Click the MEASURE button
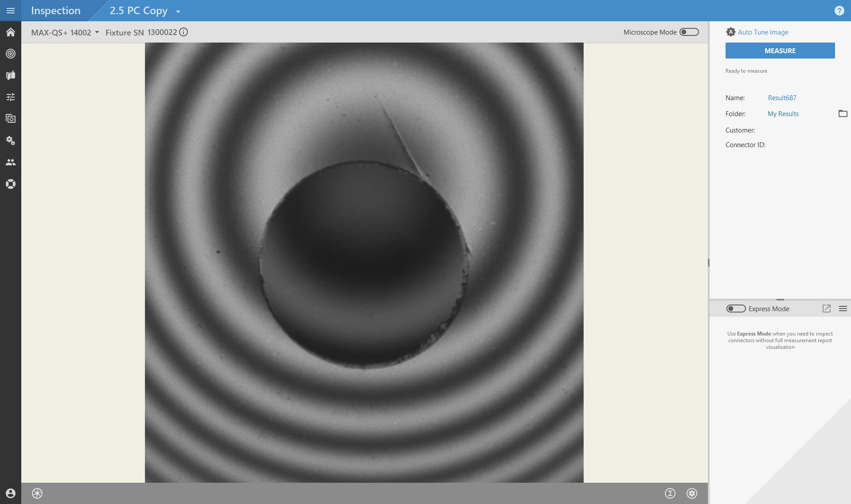The width and height of the screenshot is (851, 504). pyautogui.click(x=780, y=51)
